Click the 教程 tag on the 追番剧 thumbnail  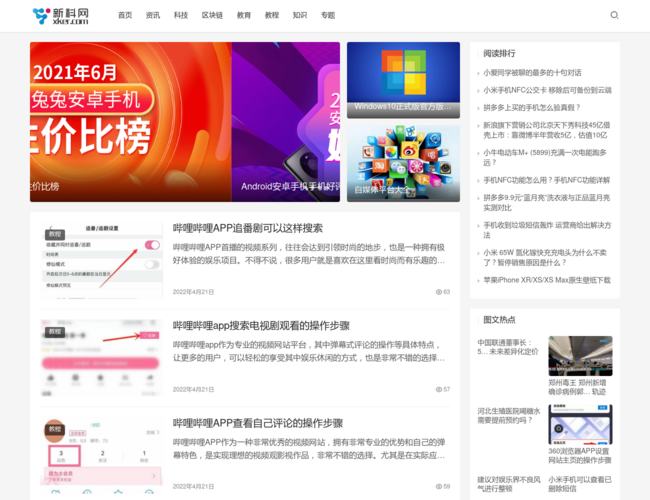(55, 234)
